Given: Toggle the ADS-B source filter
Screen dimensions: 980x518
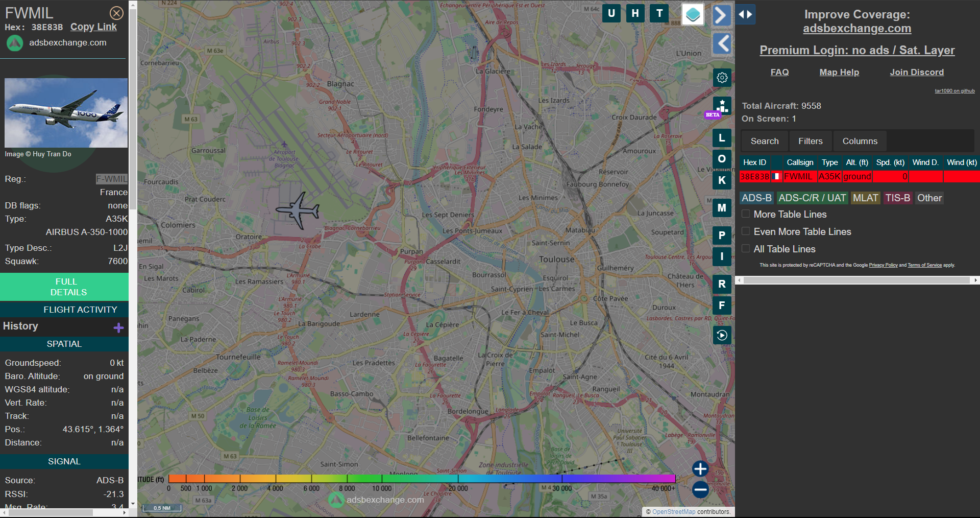Looking at the screenshot, I should 756,198.
